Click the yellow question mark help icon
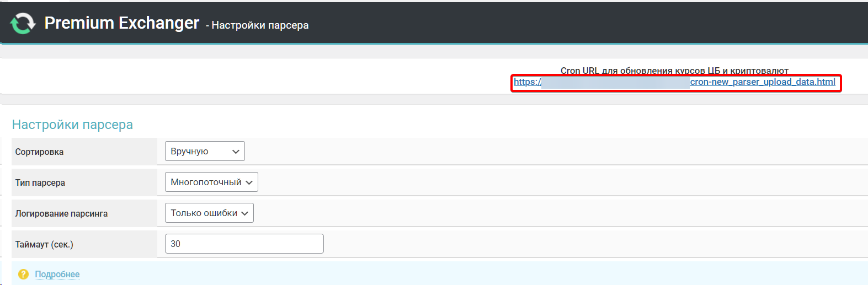The width and height of the screenshot is (868, 285). tap(23, 274)
